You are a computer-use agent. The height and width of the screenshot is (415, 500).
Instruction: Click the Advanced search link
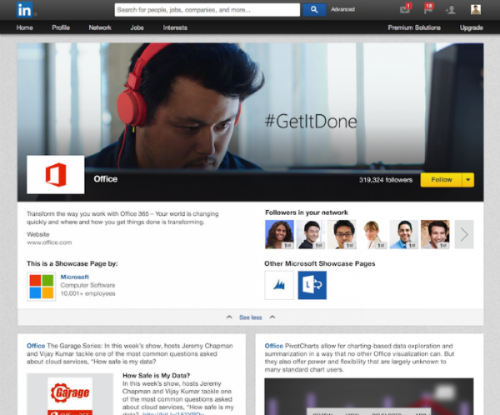(343, 9)
